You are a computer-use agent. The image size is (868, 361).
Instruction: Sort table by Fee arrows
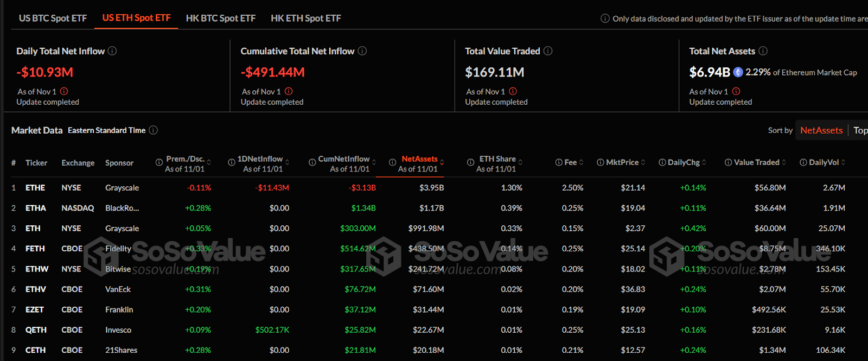[581, 162]
